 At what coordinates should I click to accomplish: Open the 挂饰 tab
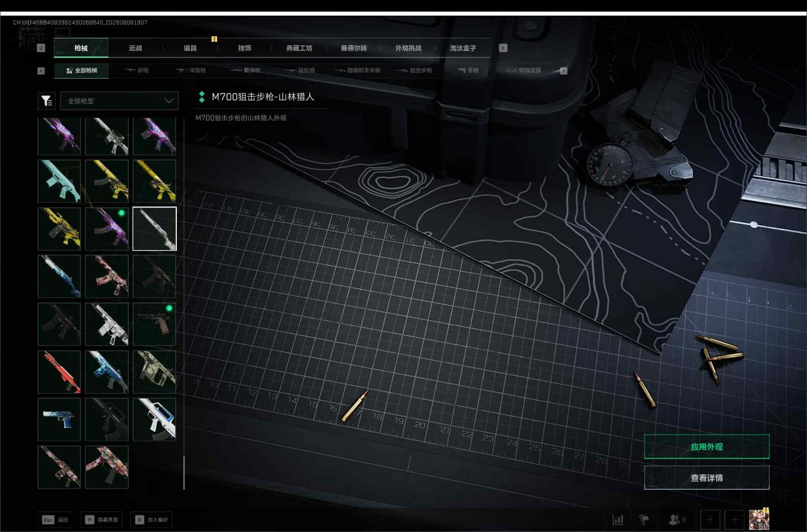point(244,48)
